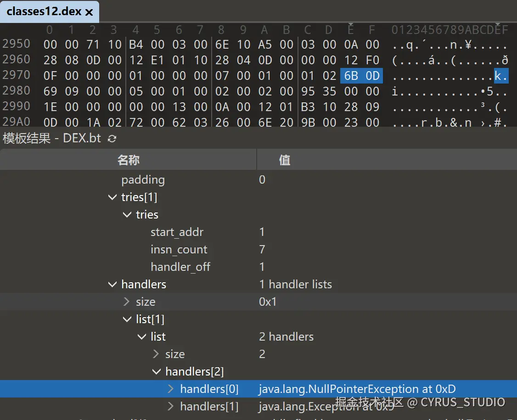Click hex byte E1 in row 2960
This screenshot has height=420, width=517.
[157, 60]
